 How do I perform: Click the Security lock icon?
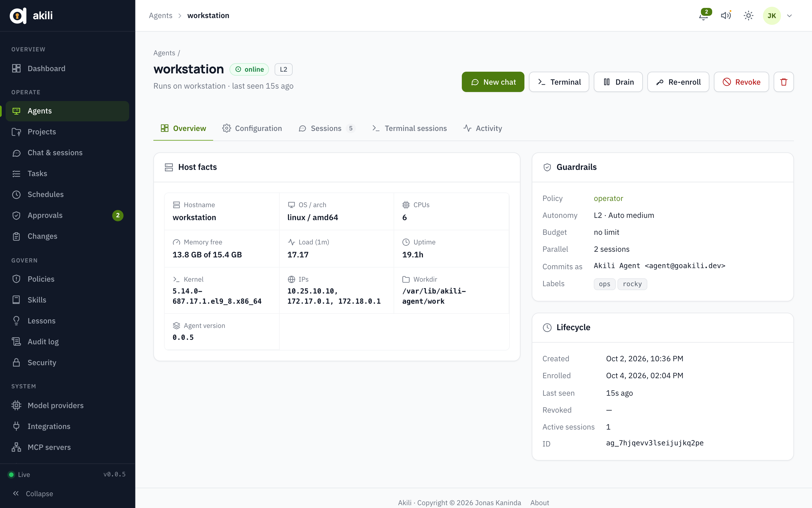[x=16, y=363]
